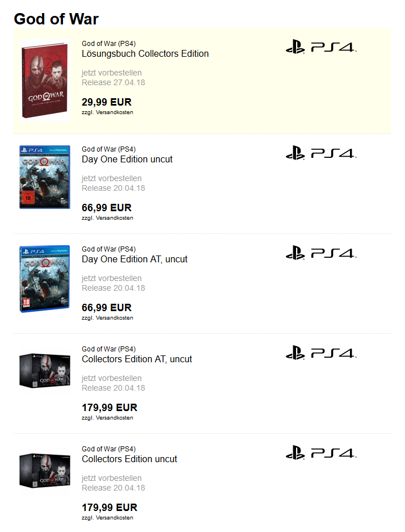
Task: Click the PS4 logo beside Collectors Edition AT, uncut
Action: tap(321, 353)
